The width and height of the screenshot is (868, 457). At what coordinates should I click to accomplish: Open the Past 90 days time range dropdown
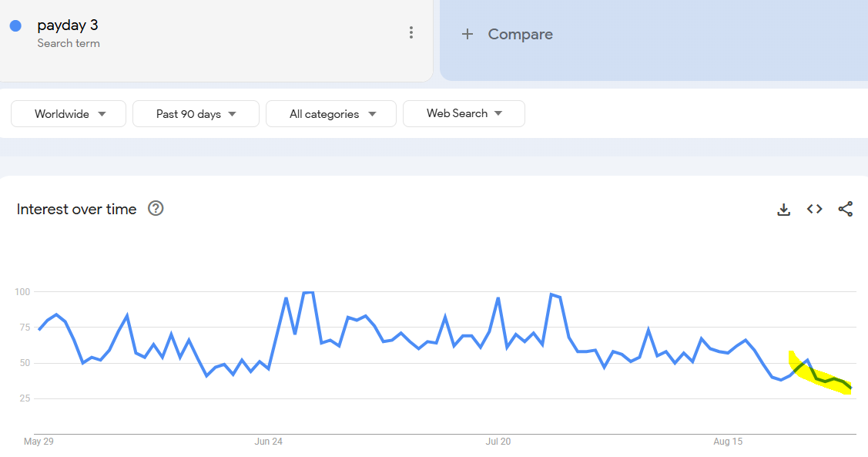point(196,114)
